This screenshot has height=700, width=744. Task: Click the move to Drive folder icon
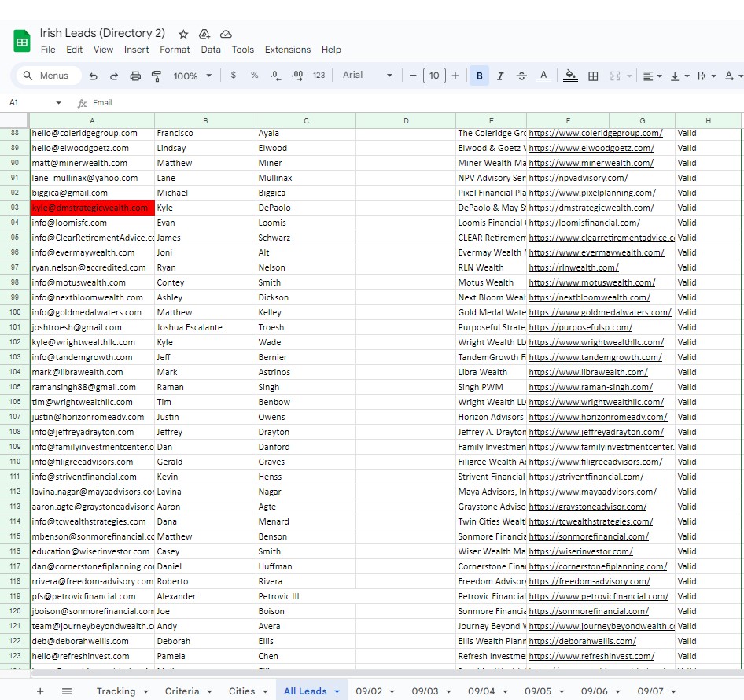pyautogui.click(x=204, y=34)
